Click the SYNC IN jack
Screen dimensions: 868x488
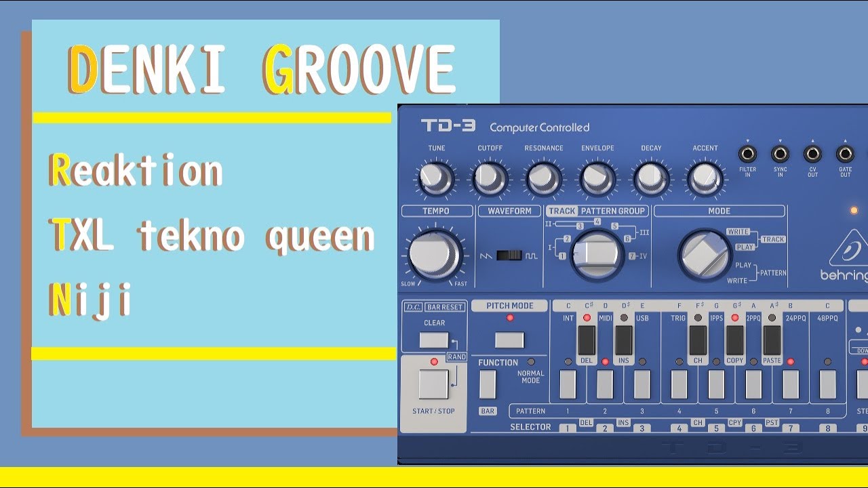pos(780,154)
